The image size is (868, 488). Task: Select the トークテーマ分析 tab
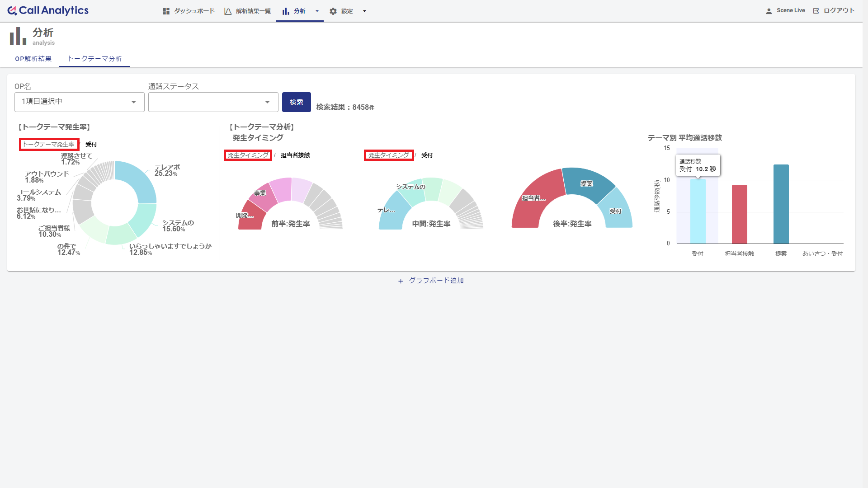click(94, 59)
